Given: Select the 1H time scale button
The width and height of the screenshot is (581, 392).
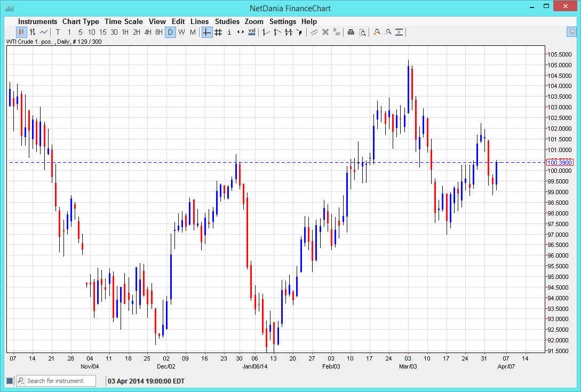Looking at the screenshot, I should (x=125, y=33).
